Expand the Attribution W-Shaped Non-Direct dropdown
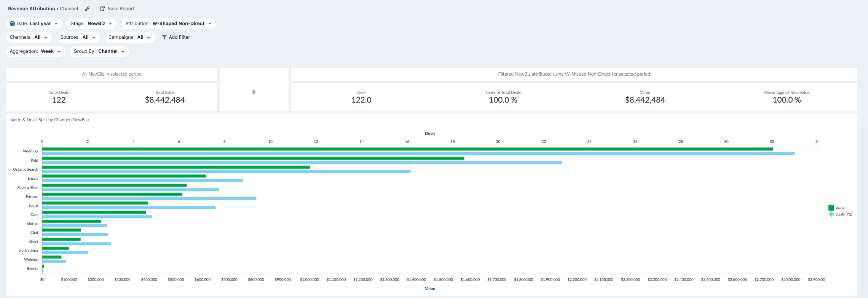Screen dimensions: 868x298 coord(169,24)
